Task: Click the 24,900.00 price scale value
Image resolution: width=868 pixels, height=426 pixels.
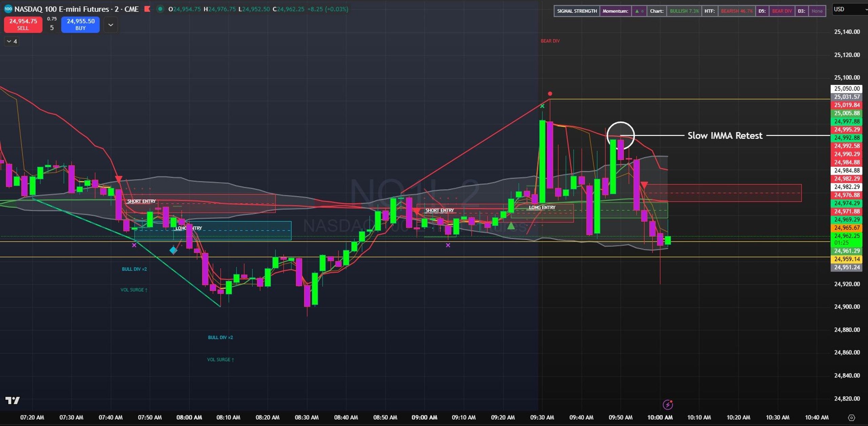Action: (x=847, y=307)
